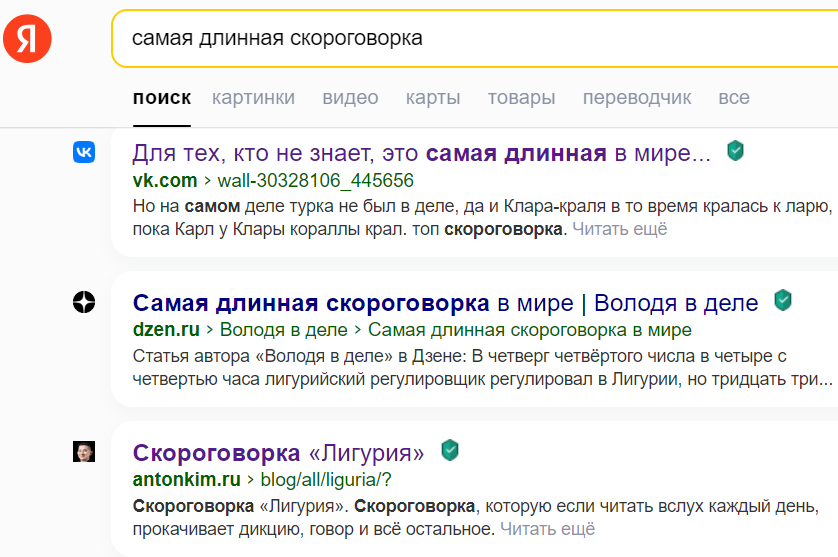The image size is (838, 557).
Task: Open result «Для тех, кто не знает, это самая длинная в мире…»
Action: tap(422, 153)
